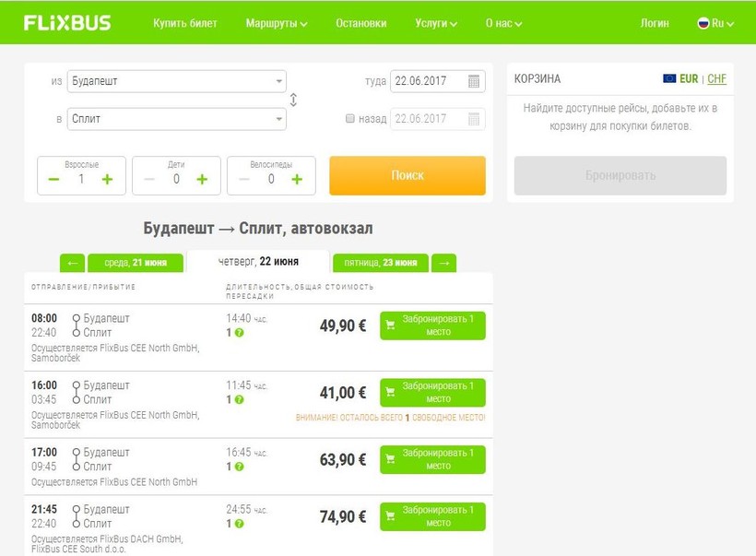Click the Russian flag language icon

pyautogui.click(x=703, y=23)
